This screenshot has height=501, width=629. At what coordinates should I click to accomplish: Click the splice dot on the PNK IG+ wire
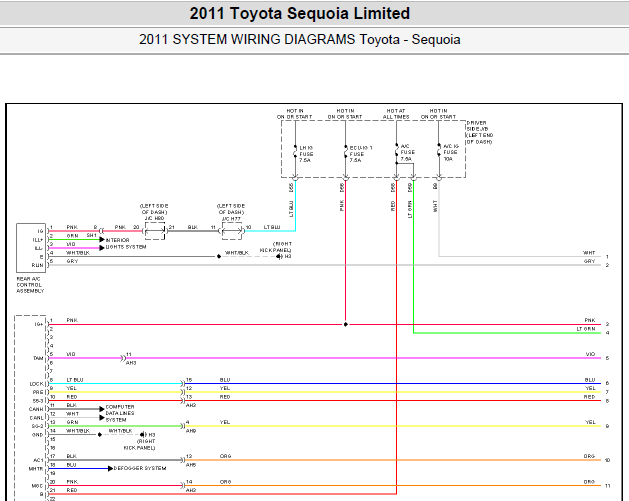point(345,325)
